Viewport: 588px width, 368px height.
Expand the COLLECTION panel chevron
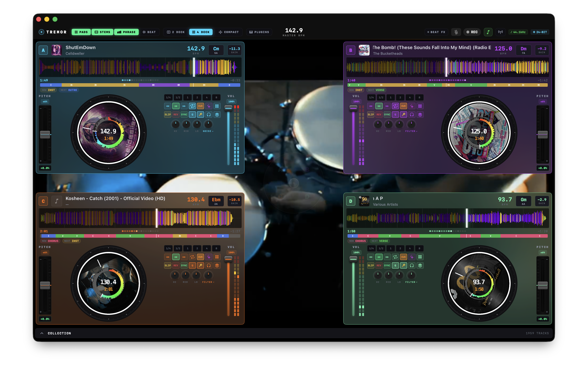42,333
